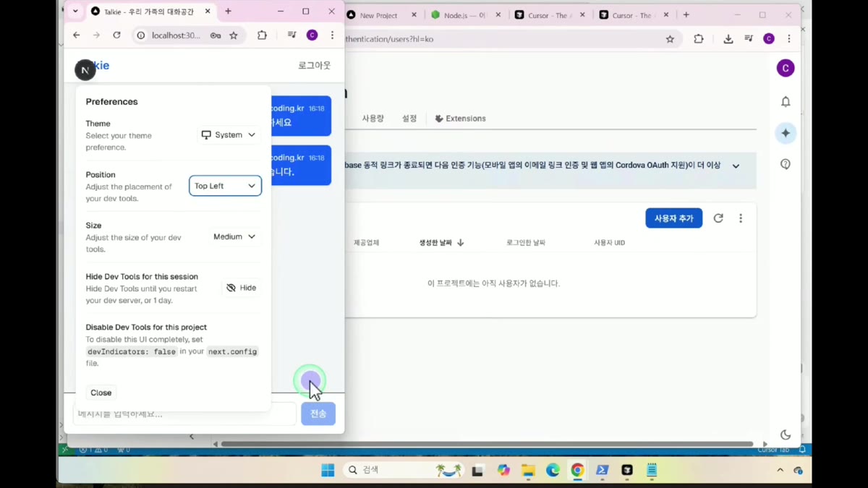Viewport: 868px width, 488px height.
Task: Click Hide to hide dev tools
Action: click(x=242, y=288)
